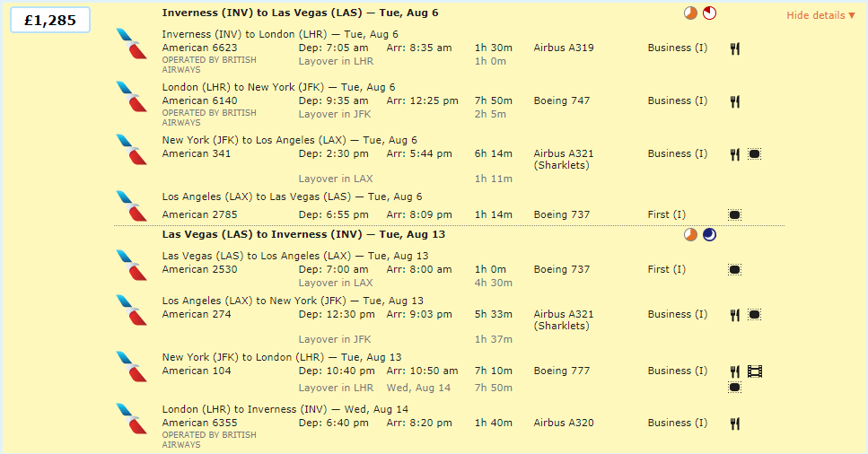The width and height of the screenshot is (868, 454).
Task: Select the Inverness to Las Vegas heading
Action: pyautogui.click(x=300, y=13)
